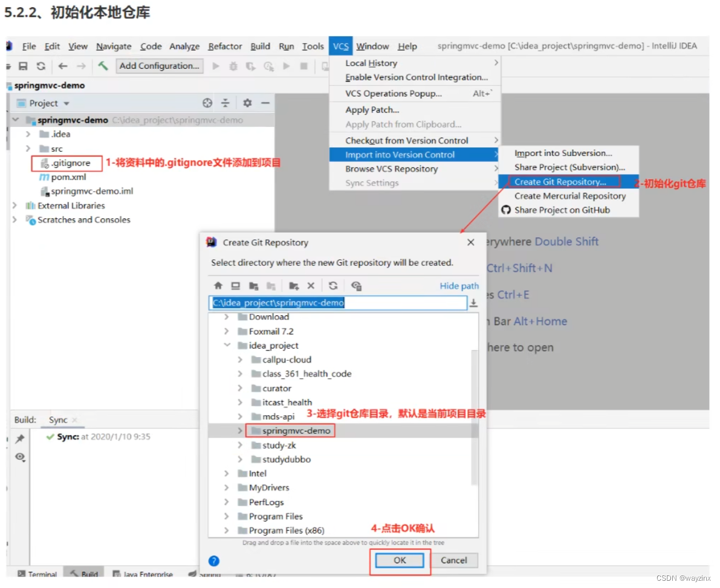Select .gitignore file in project tree
Screen dimensions: 720x588
[x=71, y=163]
